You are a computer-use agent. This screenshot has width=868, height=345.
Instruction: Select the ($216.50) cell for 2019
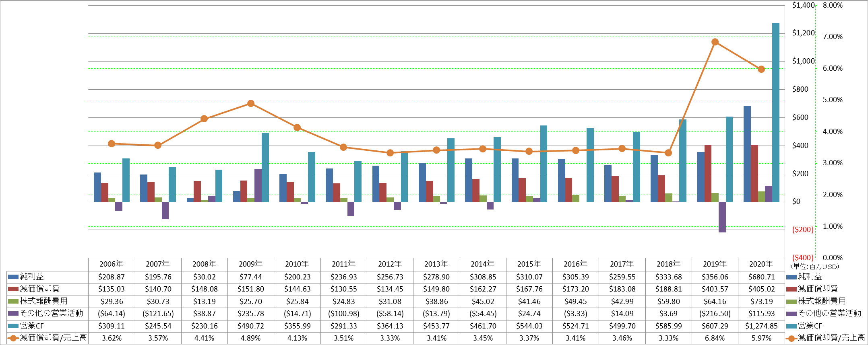pyautogui.click(x=715, y=314)
